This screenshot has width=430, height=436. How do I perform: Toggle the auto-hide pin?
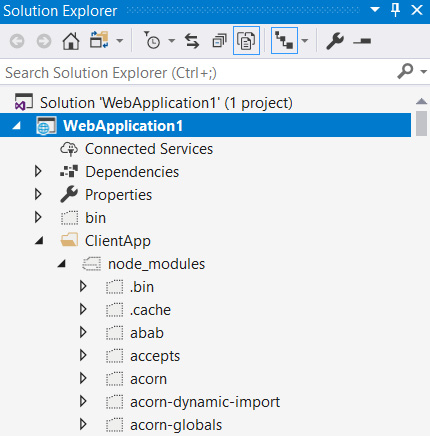click(395, 10)
